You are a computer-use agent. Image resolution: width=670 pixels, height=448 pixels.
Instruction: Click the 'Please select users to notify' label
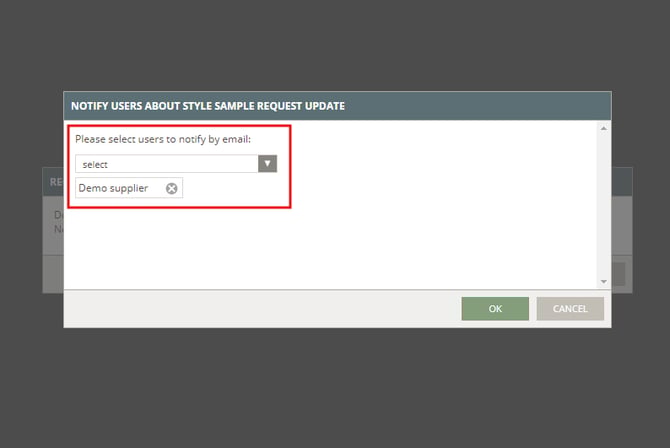click(161, 139)
